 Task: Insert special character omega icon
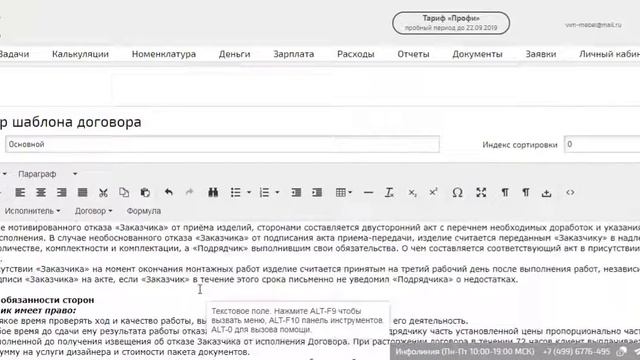pos(457,192)
